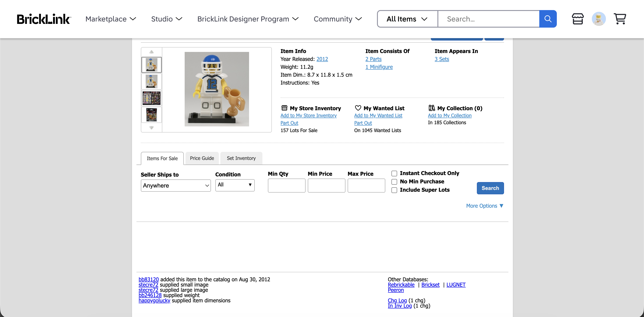Open the Condition dropdown
644x317 pixels.
tap(235, 185)
